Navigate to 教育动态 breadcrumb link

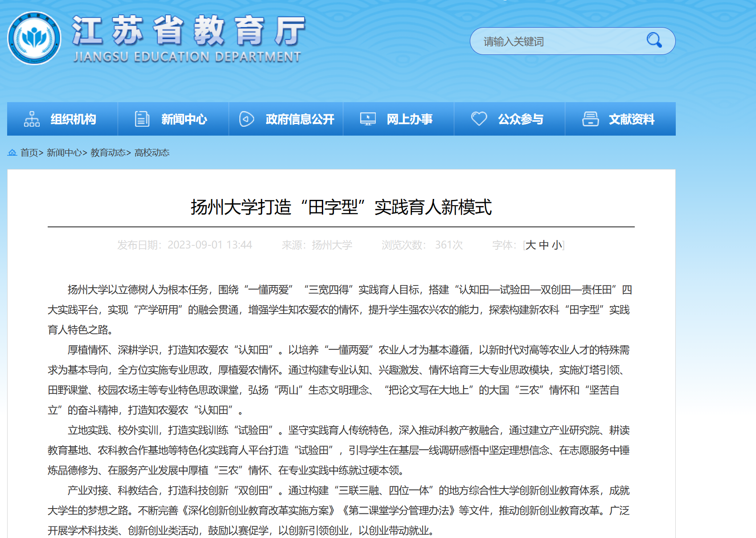[108, 153]
